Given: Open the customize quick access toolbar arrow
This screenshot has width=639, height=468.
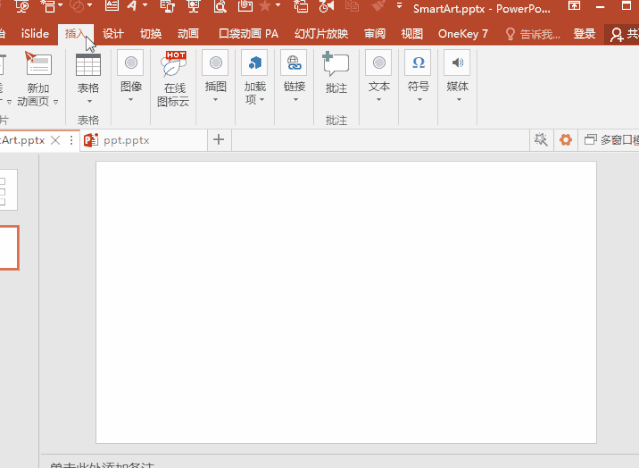Looking at the screenshot, I should tap(399, 5).
